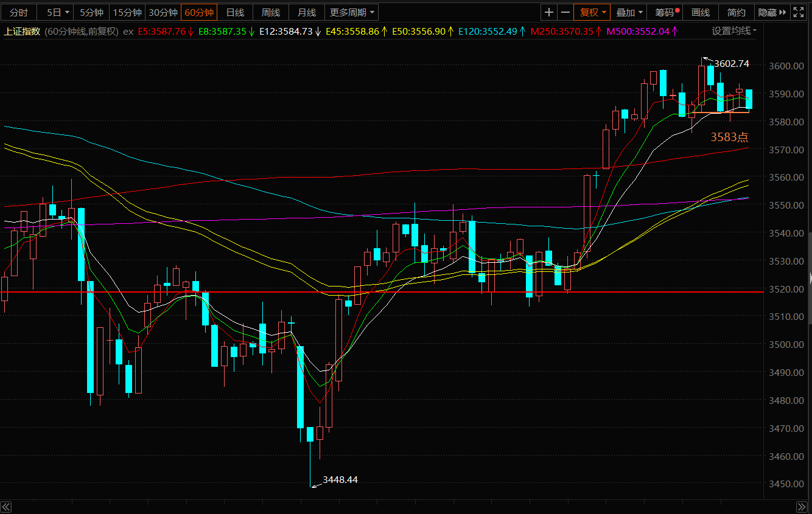
Task: Select the M250:3570.35 moving average label
Action: tap(566, 31)
